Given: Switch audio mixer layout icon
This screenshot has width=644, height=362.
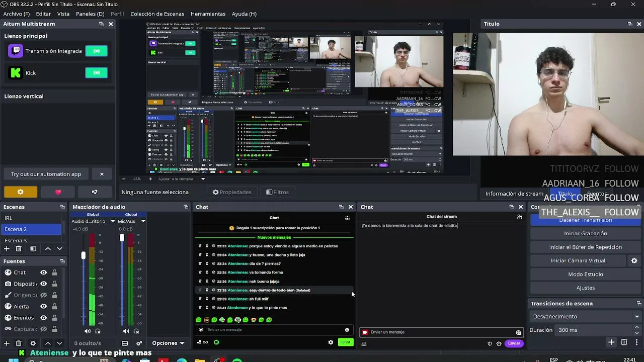Looking at the screenshot, I should pyautogui.click(x=125, y=343).
